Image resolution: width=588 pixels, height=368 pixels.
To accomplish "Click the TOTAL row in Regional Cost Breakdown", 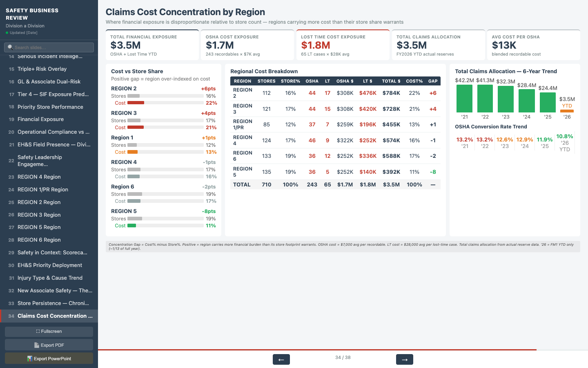I will [335, 184].
